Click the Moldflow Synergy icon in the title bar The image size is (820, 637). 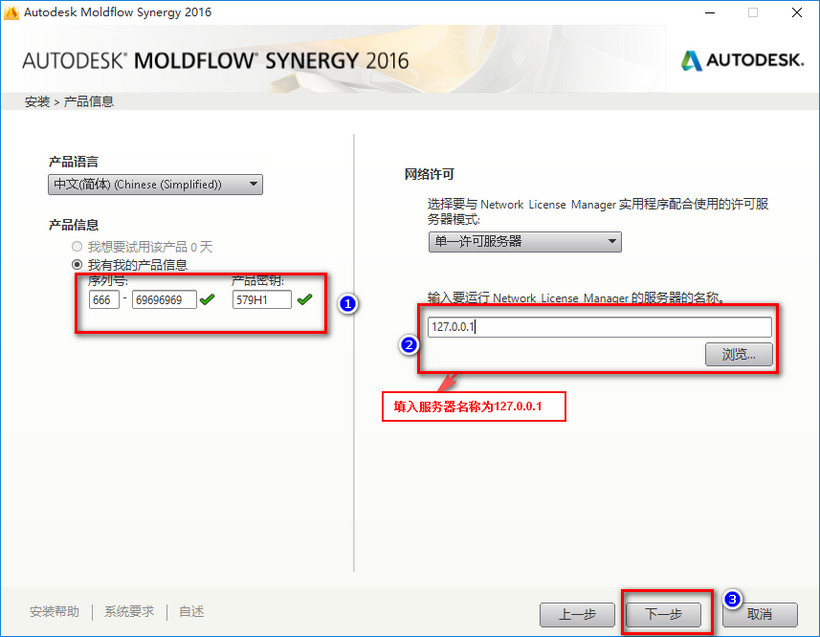(x=12, y=12)
